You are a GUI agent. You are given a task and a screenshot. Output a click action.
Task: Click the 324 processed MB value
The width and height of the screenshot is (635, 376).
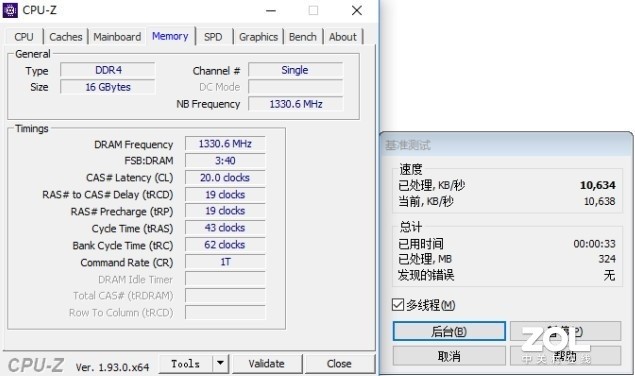coord(607,259)
